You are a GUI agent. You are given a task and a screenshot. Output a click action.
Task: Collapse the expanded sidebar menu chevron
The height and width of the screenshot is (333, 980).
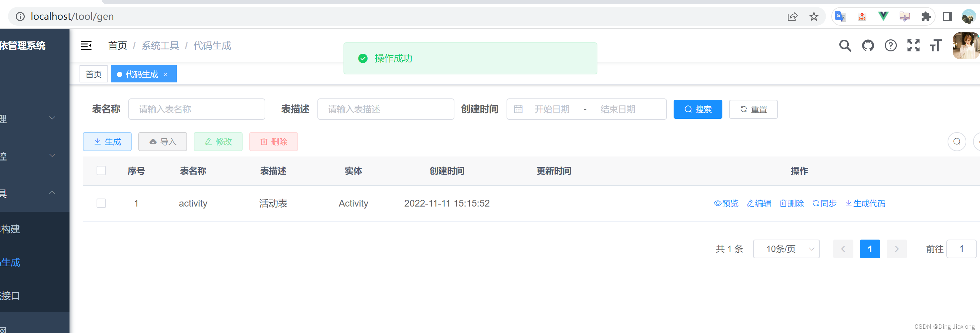pyautogui.click(x=52, y=193)
